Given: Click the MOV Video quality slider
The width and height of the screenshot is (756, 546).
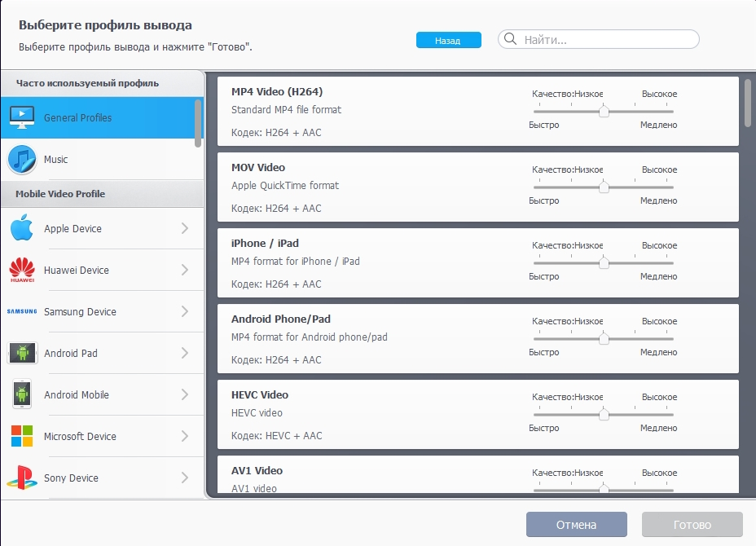Looking at the screenshot, I should 603,187.
